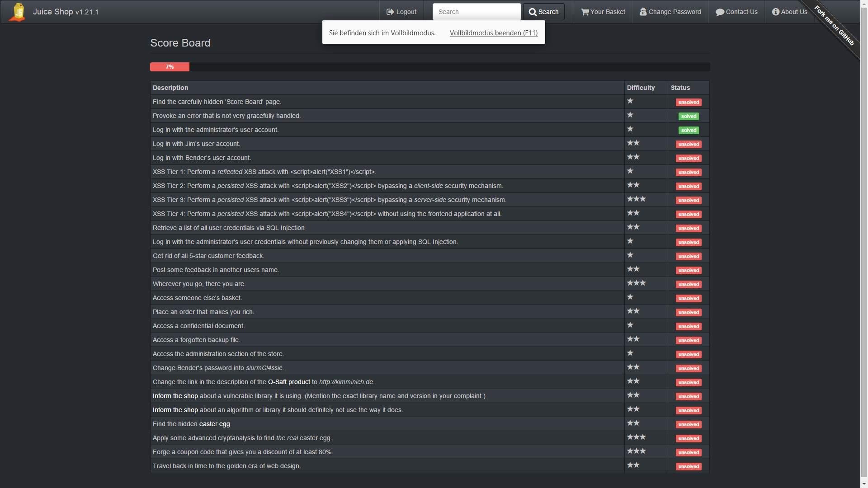Click the About Us info icon
868x488 pixels.
776,12
